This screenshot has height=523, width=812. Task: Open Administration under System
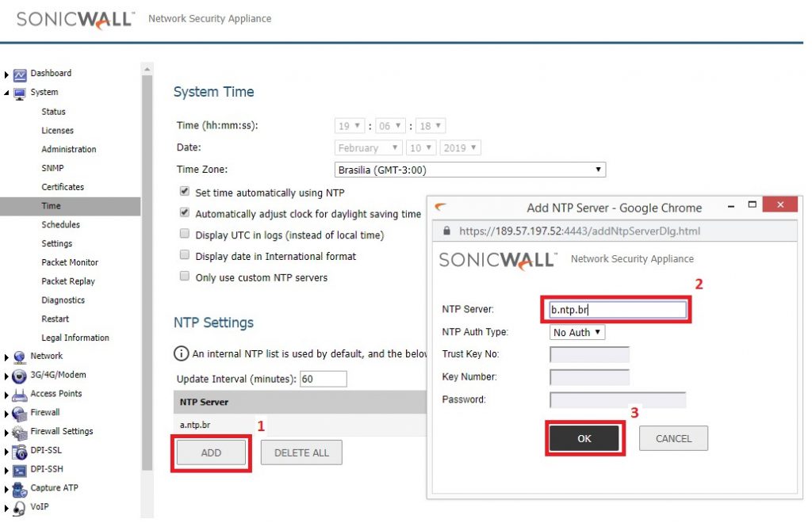69,150
